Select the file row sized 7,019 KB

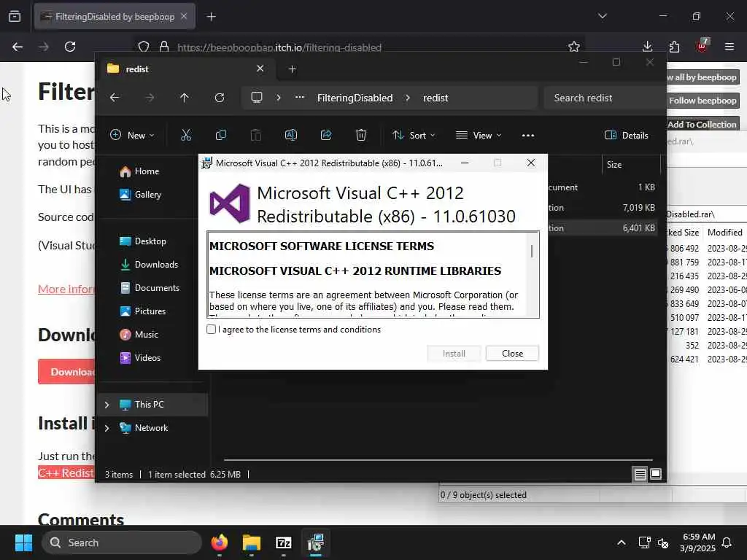coord(604,208)
